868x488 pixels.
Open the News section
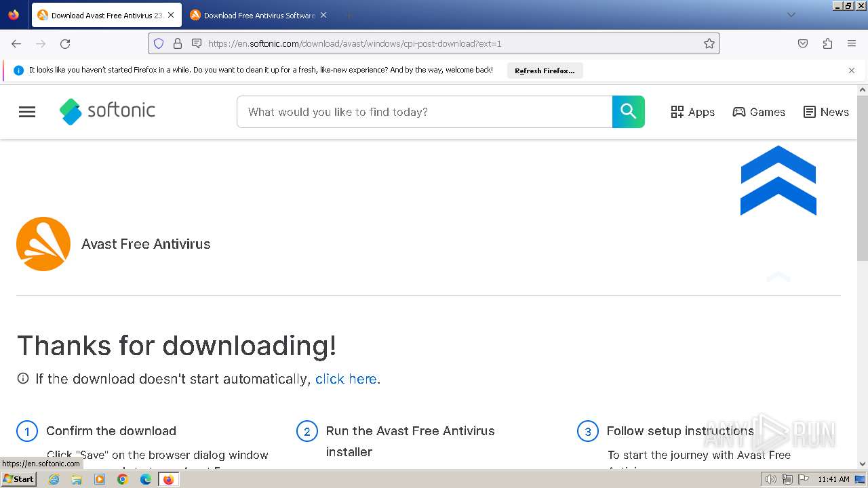point(826,112)
